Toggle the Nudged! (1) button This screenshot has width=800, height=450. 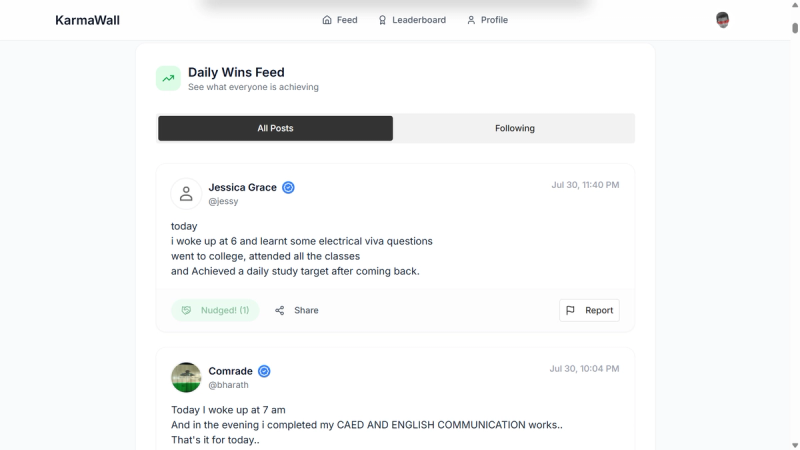click(215, 310)
